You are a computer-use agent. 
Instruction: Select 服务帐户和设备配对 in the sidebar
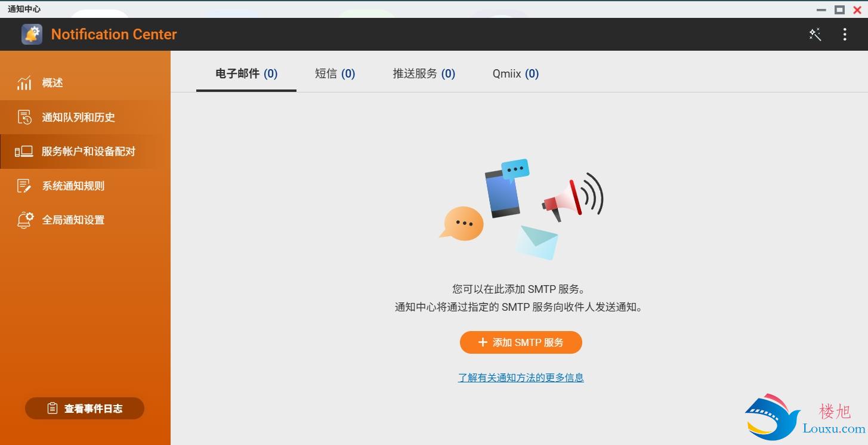coord(85,152)
